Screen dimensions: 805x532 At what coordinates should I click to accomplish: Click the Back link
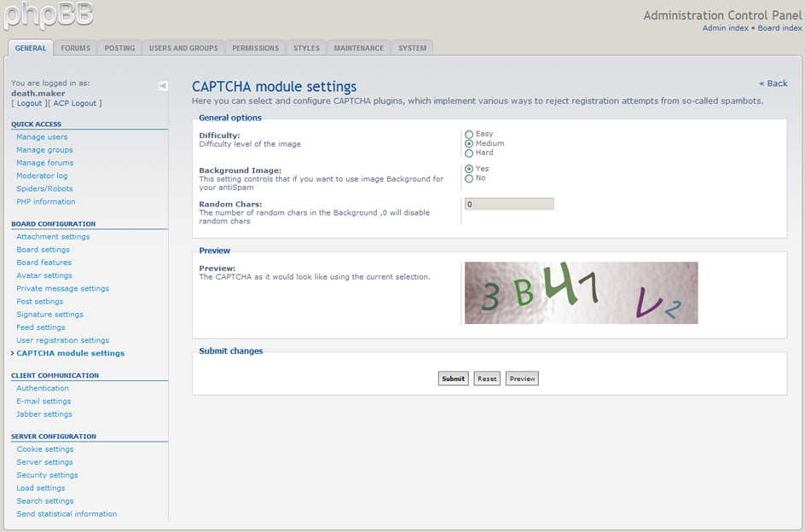tap(773, 84)
